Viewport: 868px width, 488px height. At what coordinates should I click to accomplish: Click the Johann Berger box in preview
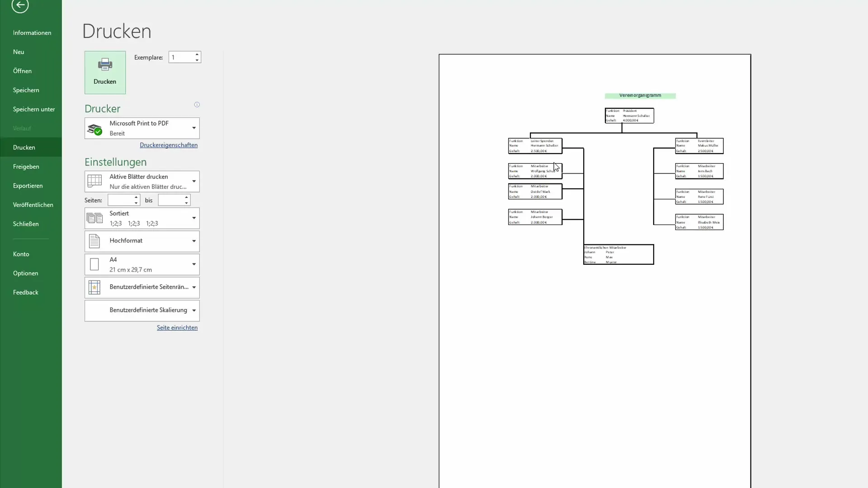coord(535,217)
